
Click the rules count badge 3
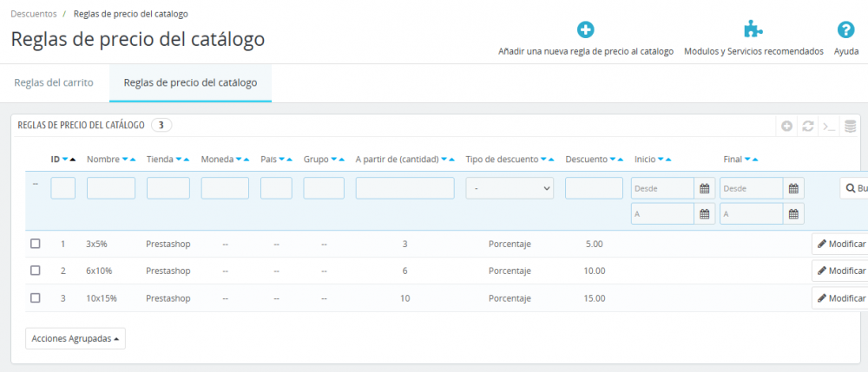[x=161, y=126]
